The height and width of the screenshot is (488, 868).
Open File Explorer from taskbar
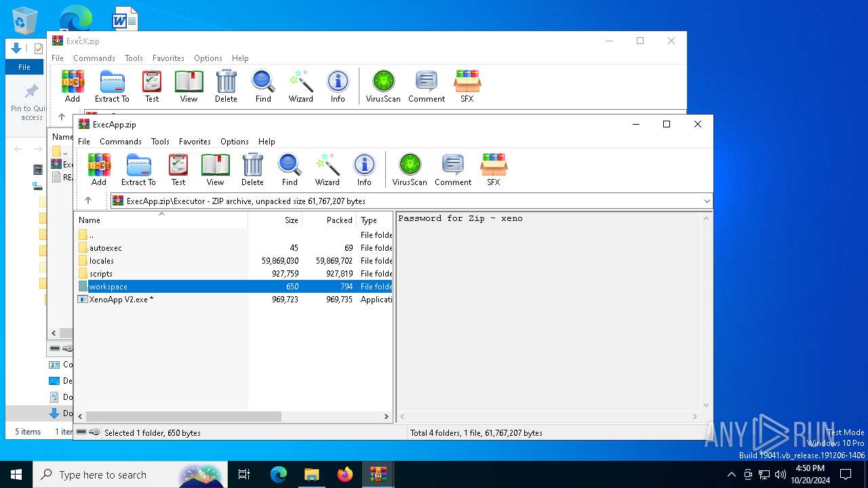point(312,474)
